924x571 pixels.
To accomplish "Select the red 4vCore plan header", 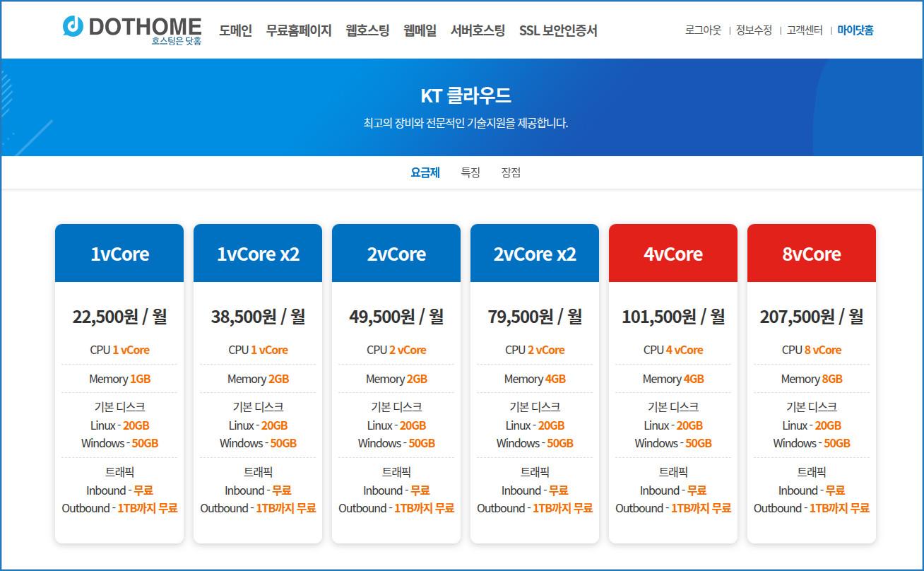I will click(673, 254).
